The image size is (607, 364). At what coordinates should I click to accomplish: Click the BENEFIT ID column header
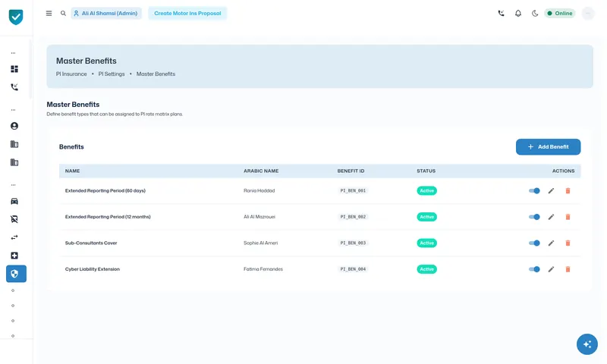351,171
